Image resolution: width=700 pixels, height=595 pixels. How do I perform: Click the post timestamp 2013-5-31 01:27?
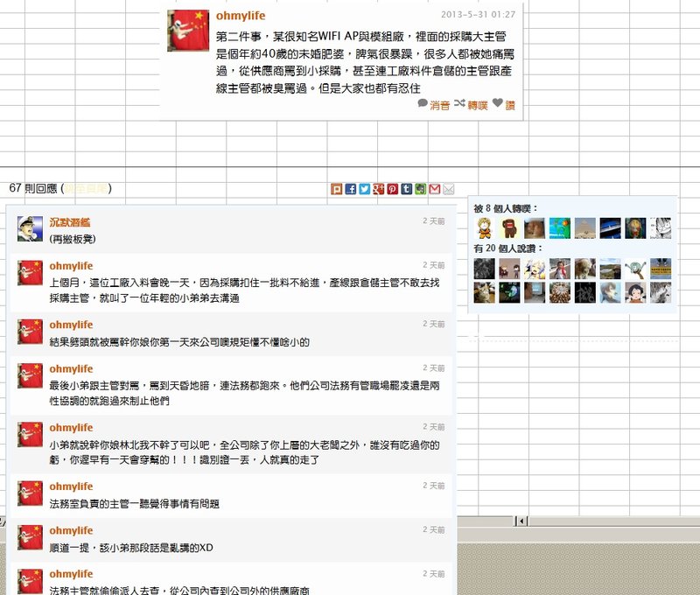point(478,15)
